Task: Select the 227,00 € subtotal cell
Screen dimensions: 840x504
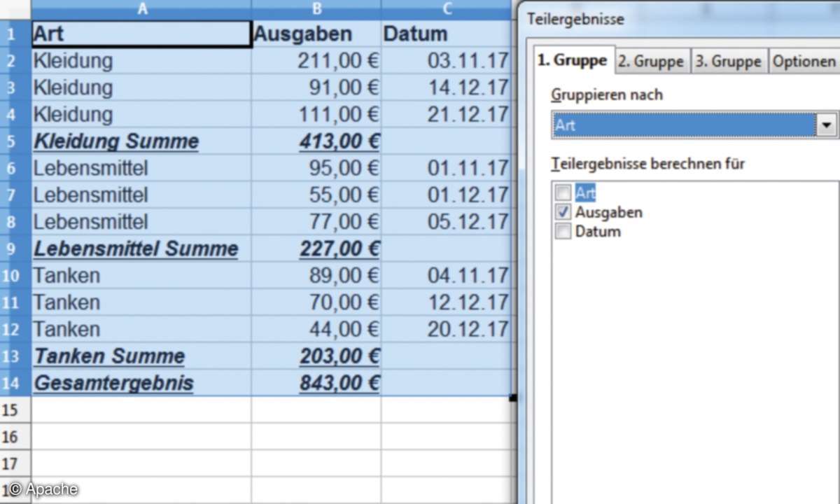Action: [x=316, y=248]
